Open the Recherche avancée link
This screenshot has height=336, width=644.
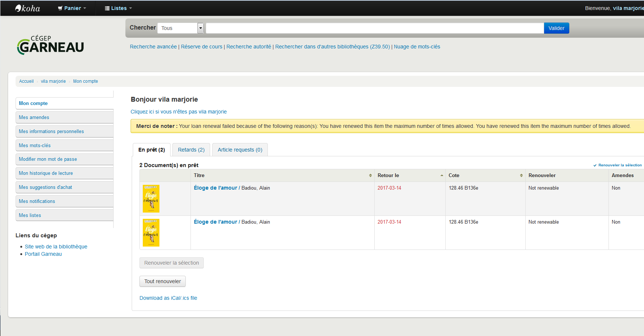tap(153, 47)
